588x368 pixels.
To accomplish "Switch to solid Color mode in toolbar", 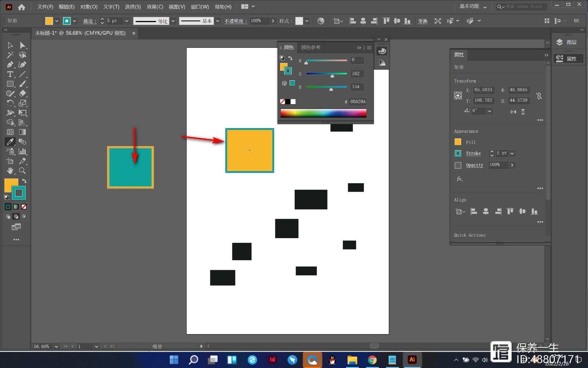I will coord(8,207).
